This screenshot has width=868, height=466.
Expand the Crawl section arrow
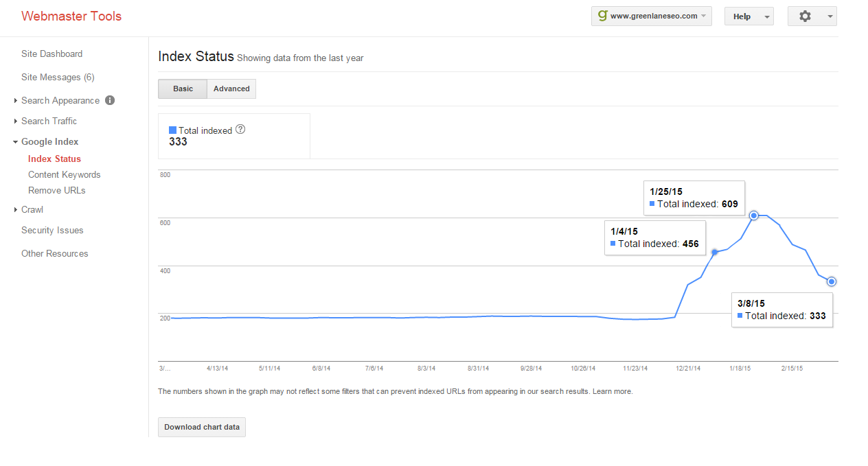click(15, 210)
